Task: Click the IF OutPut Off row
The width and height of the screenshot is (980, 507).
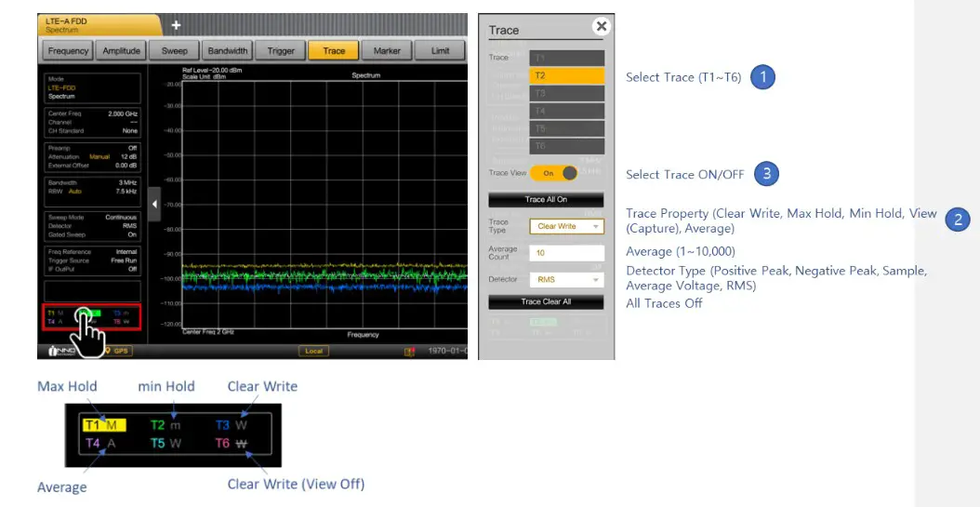Action: [x=92, y=269]
